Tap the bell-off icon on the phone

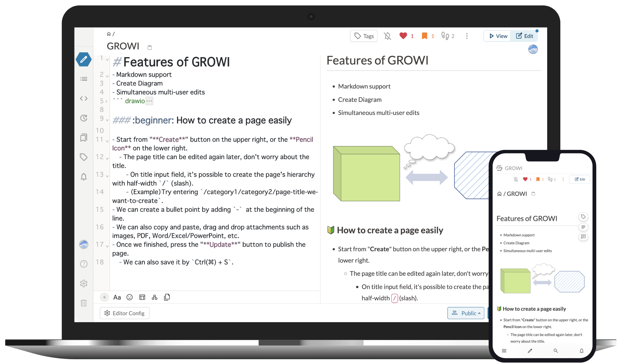pos(516,179)
